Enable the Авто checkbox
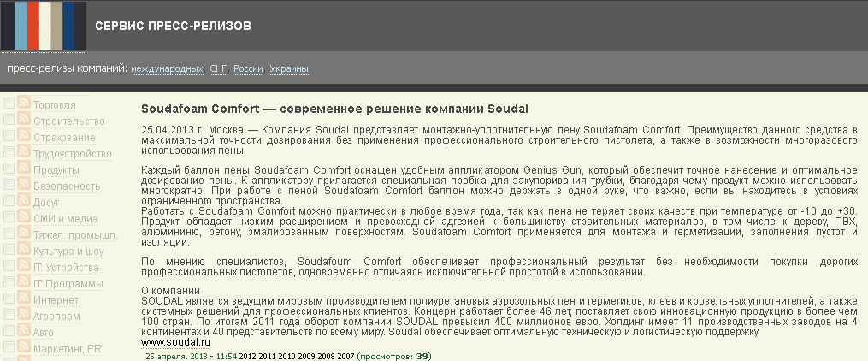 coord(9,330)
